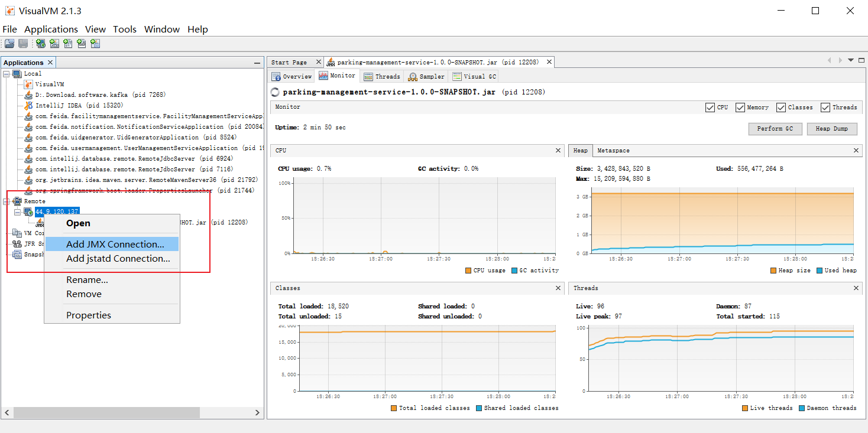Click the Add Remote Host toolbar icon
Viewport: 868px width, 433px height.
click(x=41, y=44)
